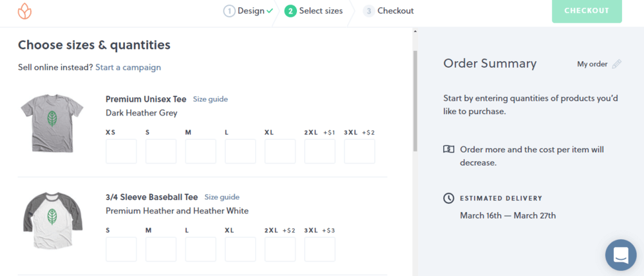
Task: Click the green CHECKOUT button
Action: tap(587, 11)
